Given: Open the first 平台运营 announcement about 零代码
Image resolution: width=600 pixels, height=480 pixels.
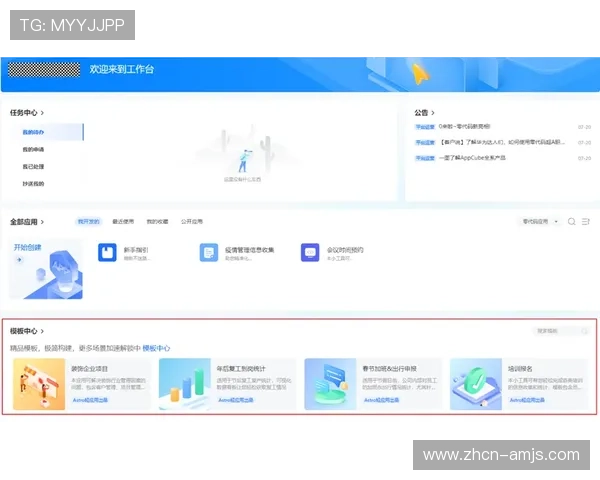Looking at the screenshot, I should click(x=464, y=127).
